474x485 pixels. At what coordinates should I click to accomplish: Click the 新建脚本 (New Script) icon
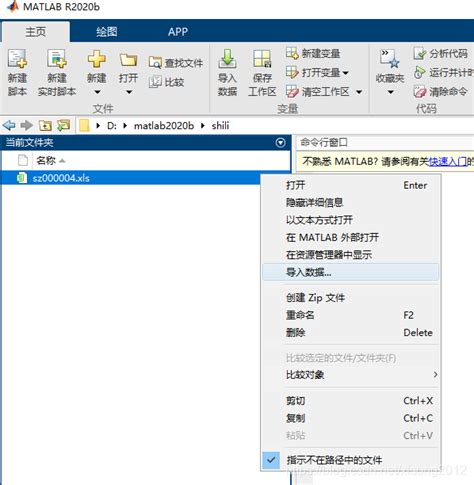click(x=17, y=59)
